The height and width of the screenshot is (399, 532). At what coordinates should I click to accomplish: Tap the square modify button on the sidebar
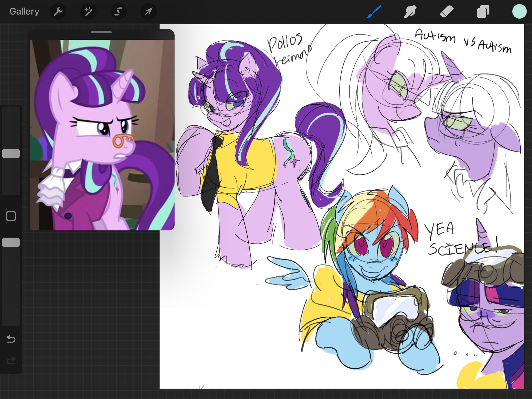pyautogui.click(x=11, y=216)
